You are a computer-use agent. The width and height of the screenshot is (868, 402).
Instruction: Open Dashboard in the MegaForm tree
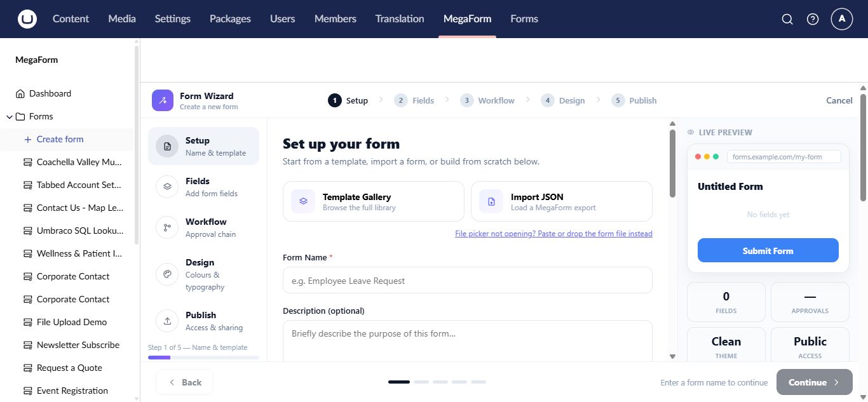(x=50, y=93)
